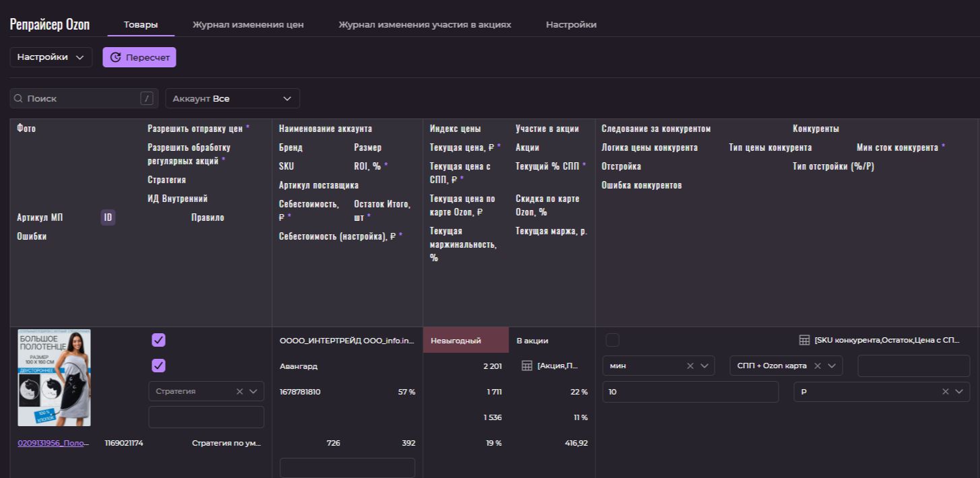Switch to Журнал изменения цен tab

tap(248, 24)
